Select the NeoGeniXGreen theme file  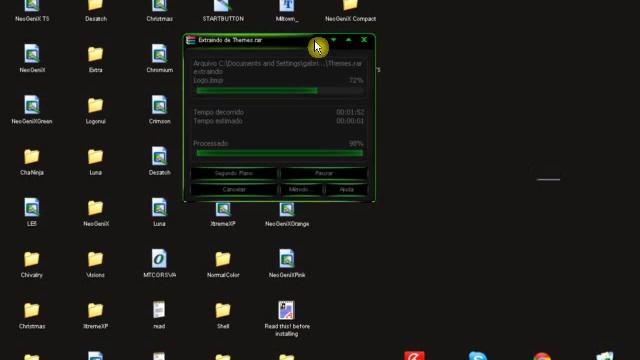(32, 105)
